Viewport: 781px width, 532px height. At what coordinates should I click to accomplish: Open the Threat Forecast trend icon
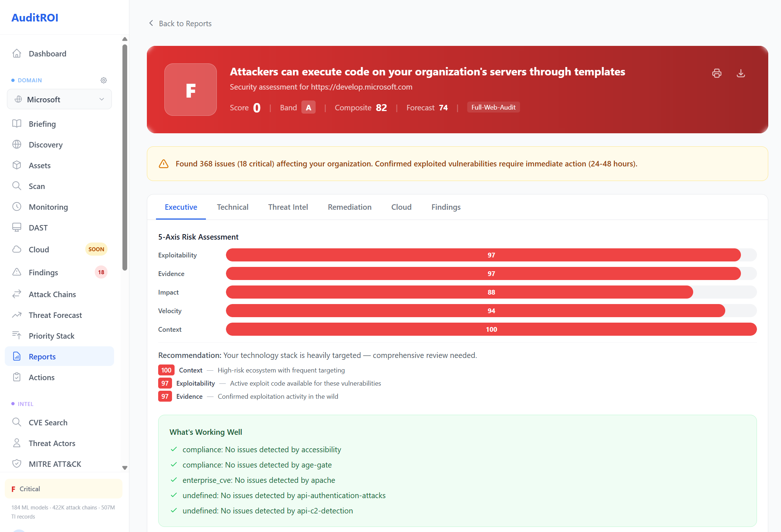[x=17, y=315]
